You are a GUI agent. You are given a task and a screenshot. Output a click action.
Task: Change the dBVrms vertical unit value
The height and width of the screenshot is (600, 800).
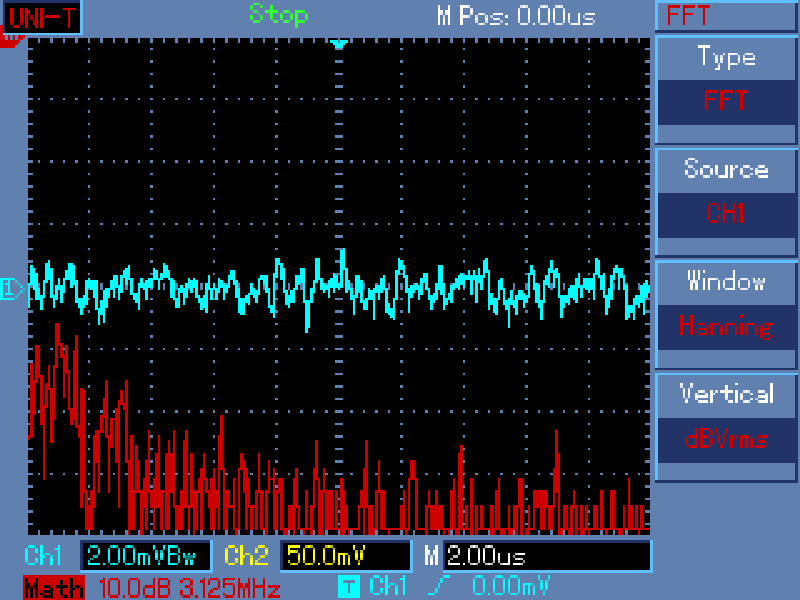pos(726,440)
